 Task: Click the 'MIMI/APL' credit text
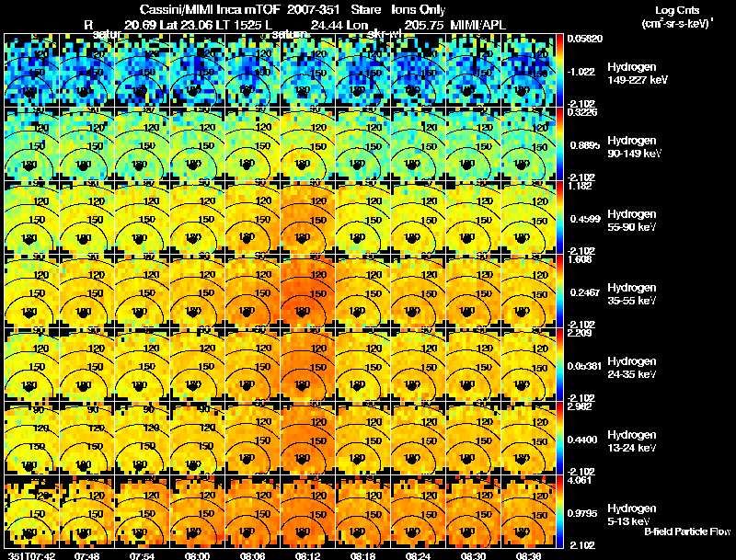[477, 25]
